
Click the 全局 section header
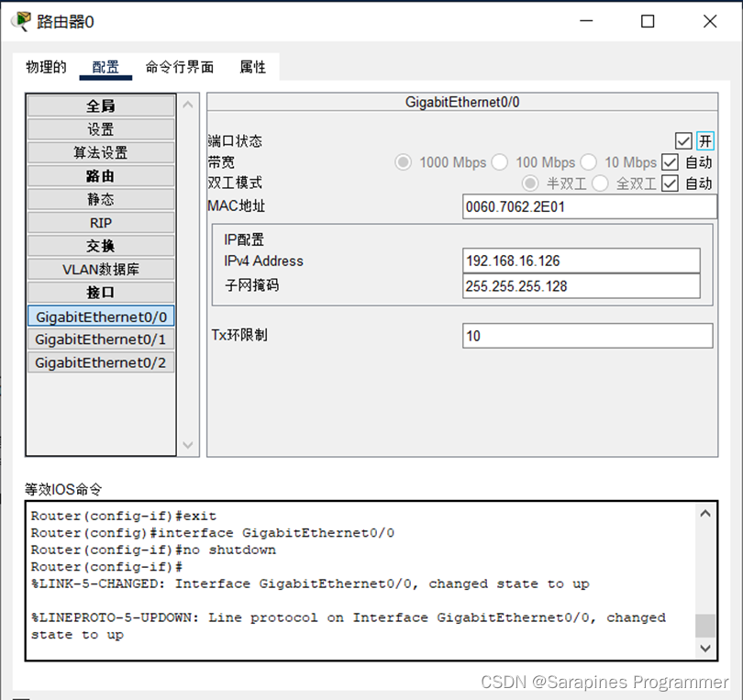pos(101,106)
